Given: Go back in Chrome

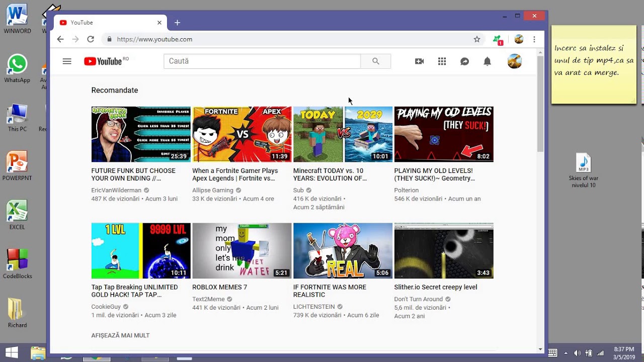Looking at the screenshot, I should (x=60, y=39).
